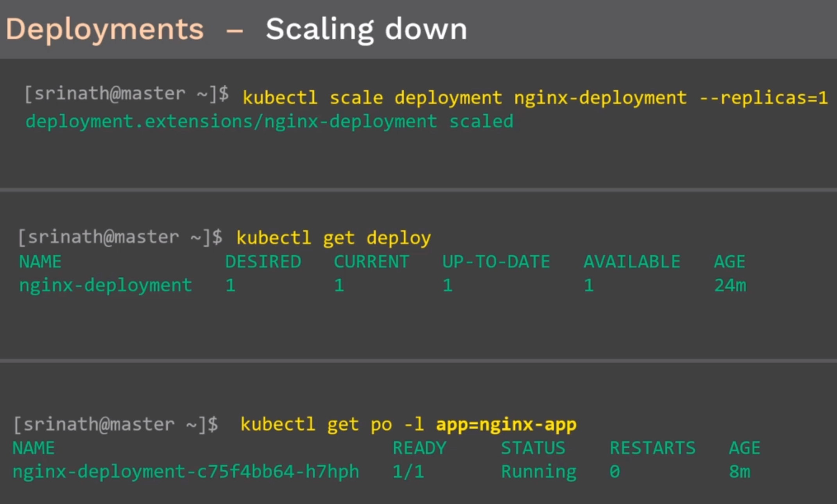
Task: Click the AGE header in pods table
Action: [745, 448]
